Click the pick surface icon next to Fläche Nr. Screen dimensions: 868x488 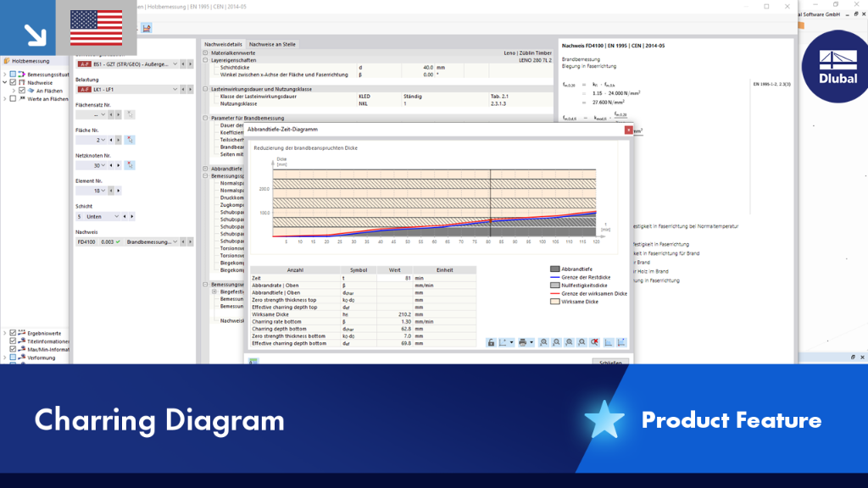(130, 140)
